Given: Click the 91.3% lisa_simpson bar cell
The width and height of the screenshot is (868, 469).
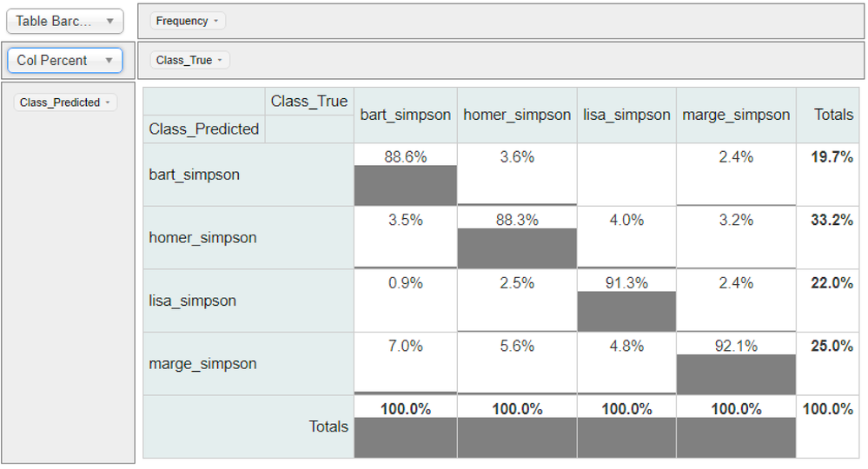Looking at the screenshot, I should pos(626,301).
